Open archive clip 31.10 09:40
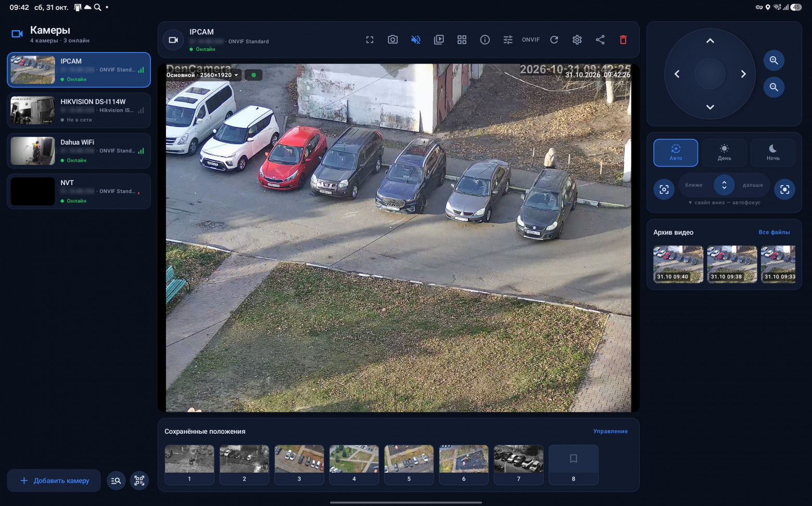The image size is (812, 506). pyautogui.click(x=678, y=264)
